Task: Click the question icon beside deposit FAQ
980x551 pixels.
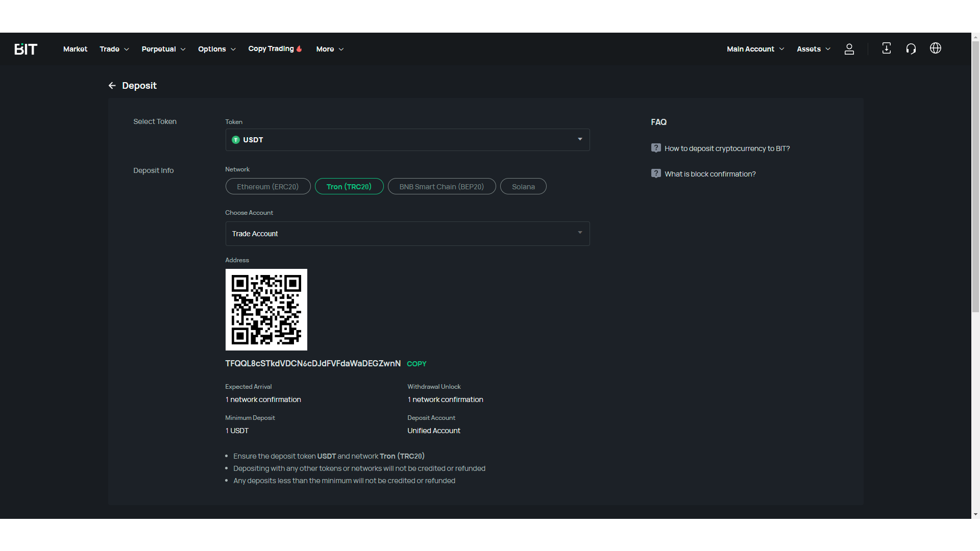Action: (x=656, y=148)
